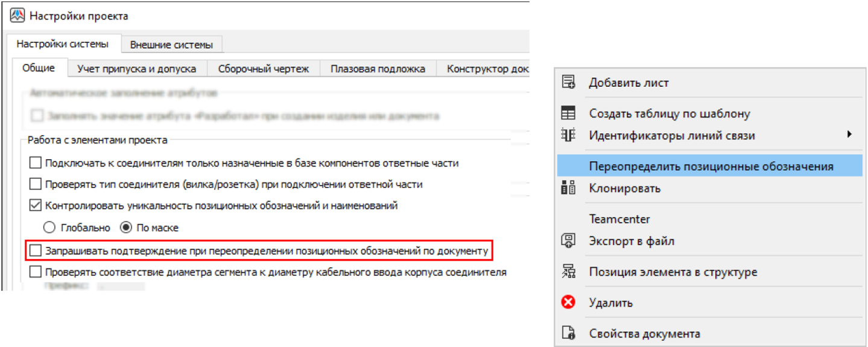
Task: Click the Создать таблицу по шаблону icon
Action: 568,113
